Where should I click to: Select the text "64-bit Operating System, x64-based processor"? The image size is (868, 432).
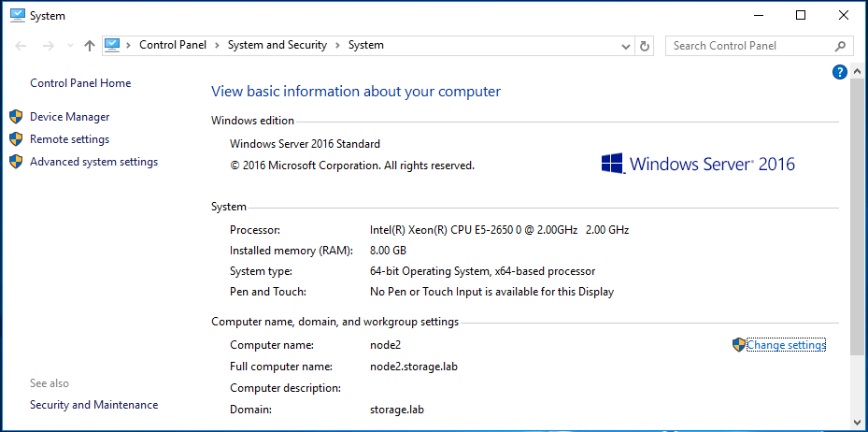tap(483, 271)
